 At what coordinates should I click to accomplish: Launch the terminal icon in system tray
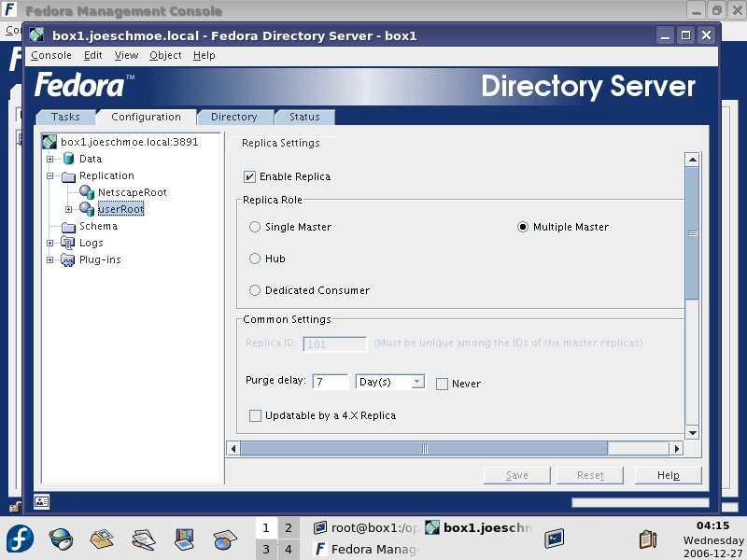[x=555, y=539]
